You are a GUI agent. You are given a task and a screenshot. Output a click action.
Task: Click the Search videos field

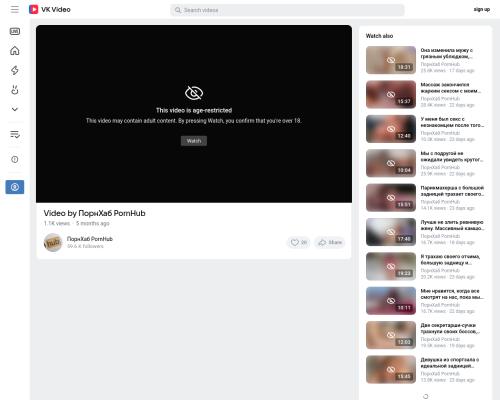(287, 10)
